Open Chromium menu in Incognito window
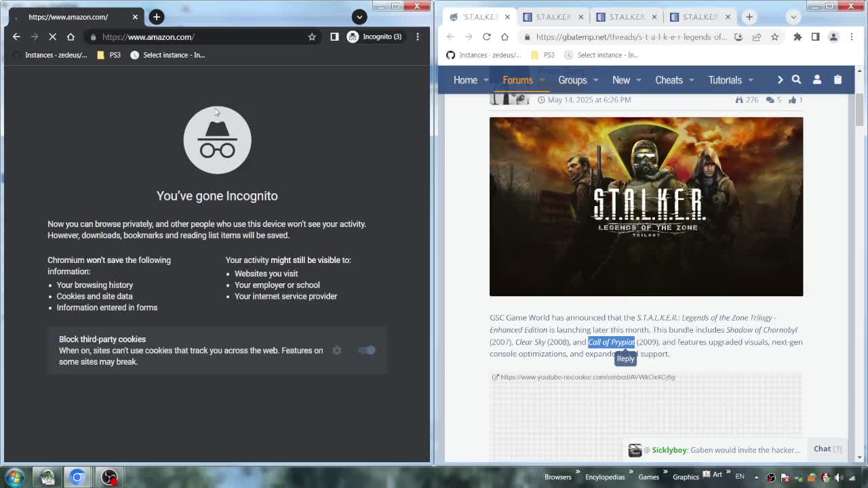868x488 pixels. [418, 37]
